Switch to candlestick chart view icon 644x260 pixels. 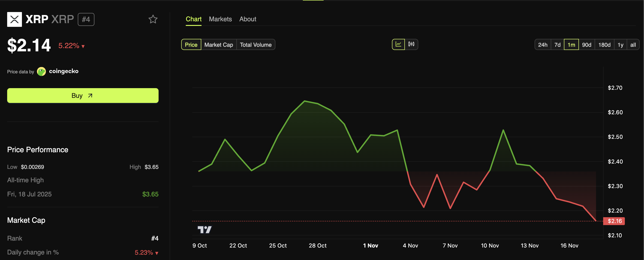pos(411,45)
